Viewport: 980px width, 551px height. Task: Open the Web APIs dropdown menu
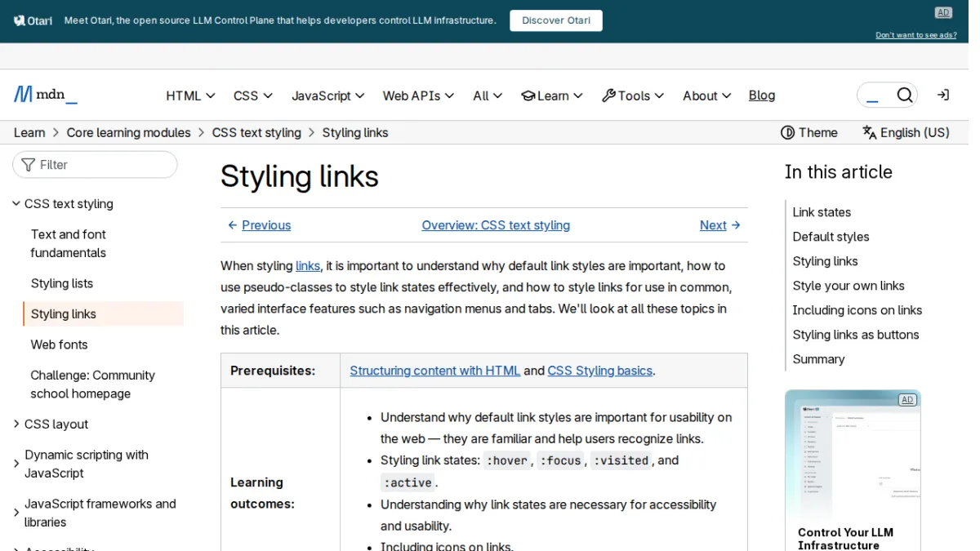[418, 96]
